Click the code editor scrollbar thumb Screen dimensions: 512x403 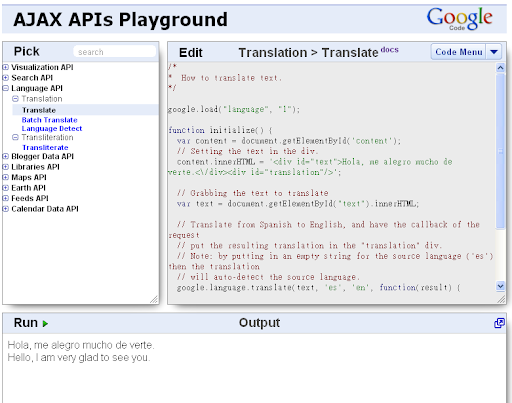click(500, 151)
